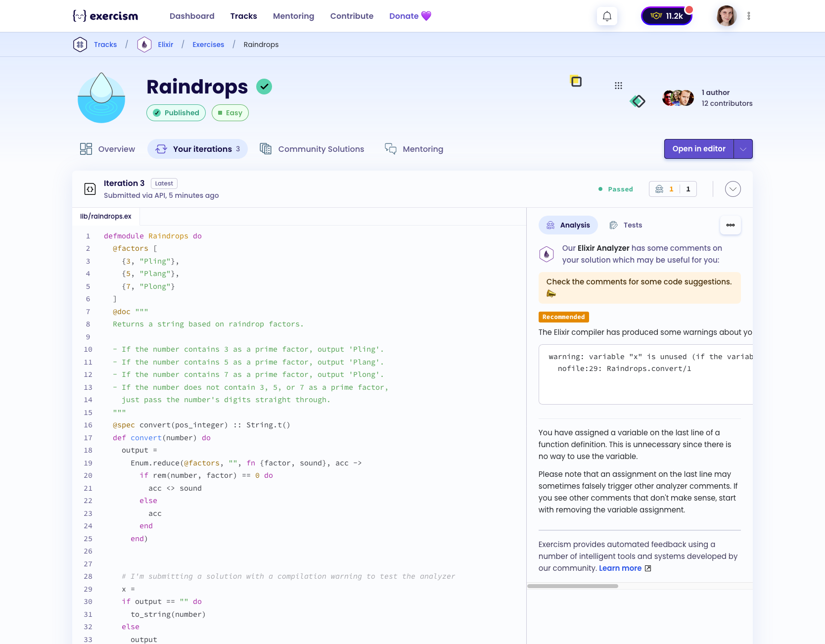Image resolution: width=825 pixels, height=644 pixels.
Task: Switch to the Overview tab
Action: [x=107, y=149]
